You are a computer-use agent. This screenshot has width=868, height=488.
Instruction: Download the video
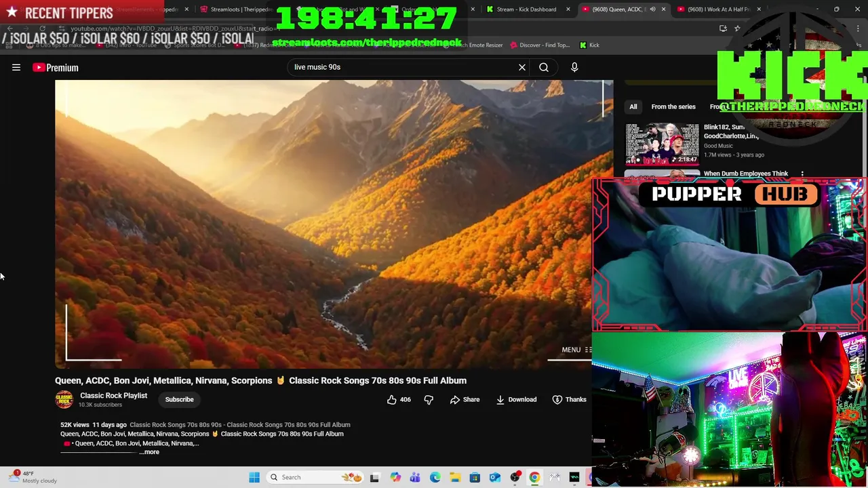pyautogui.click(x=516, y=399)
